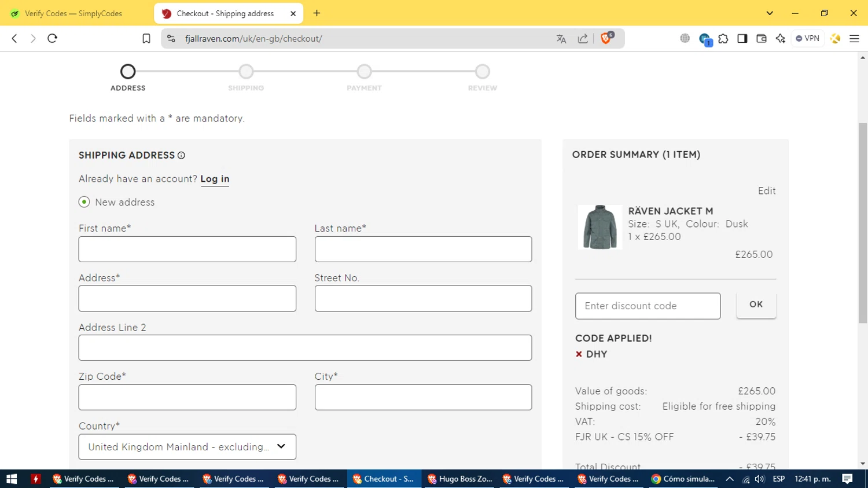Screen dimensions: 868x488
Task: Click the Address Line 2 field
Action: point(305,348)
